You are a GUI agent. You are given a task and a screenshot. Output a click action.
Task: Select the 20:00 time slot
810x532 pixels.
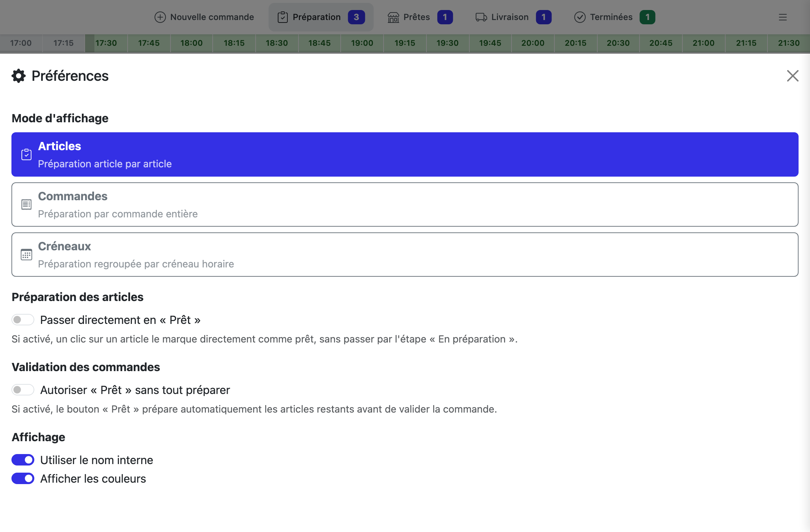[533, 43]
